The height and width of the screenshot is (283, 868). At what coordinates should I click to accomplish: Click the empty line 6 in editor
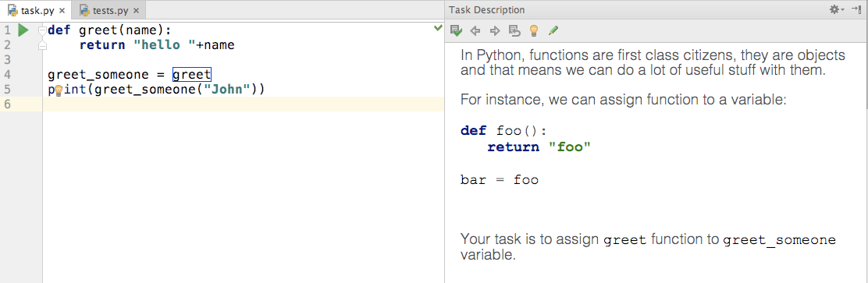[243, 104]
